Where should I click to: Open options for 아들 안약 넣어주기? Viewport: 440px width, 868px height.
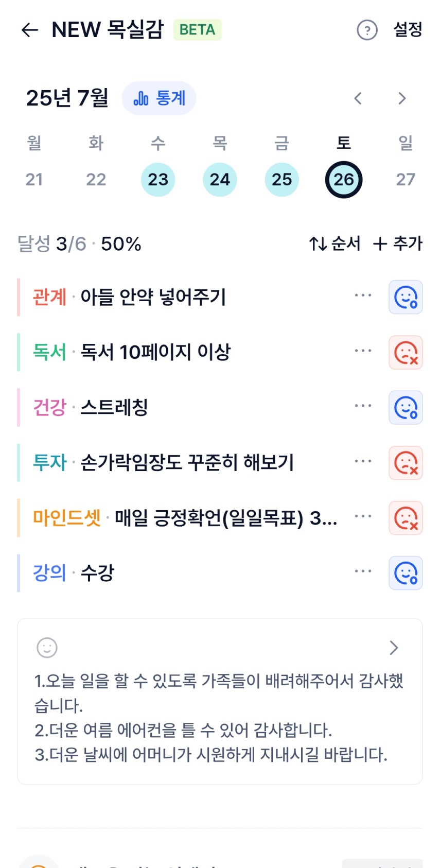click(x=363, y=296)
